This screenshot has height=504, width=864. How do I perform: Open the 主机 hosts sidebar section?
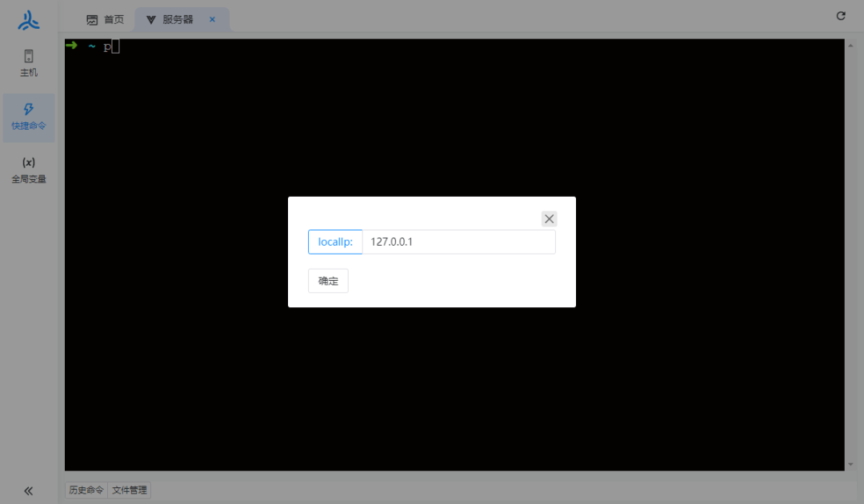(29, 63)
